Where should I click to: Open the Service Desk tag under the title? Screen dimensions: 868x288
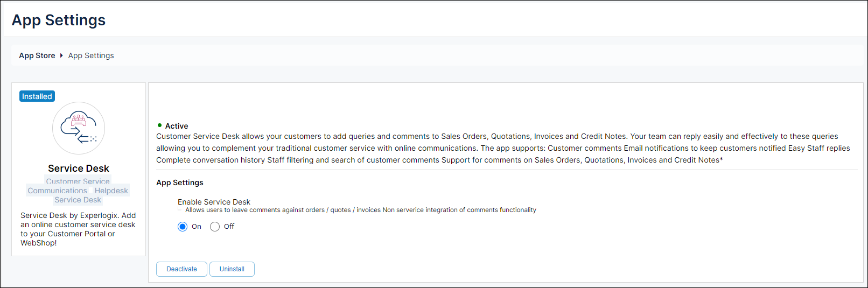[78, 200]
